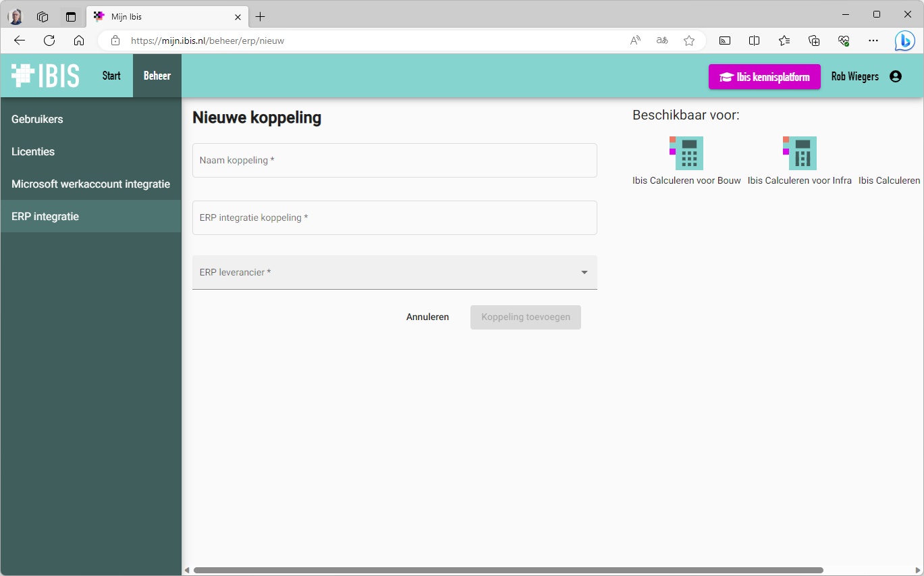Reload the page with refresh icon
The image size is (924, 576).
(x=49, y=41)
